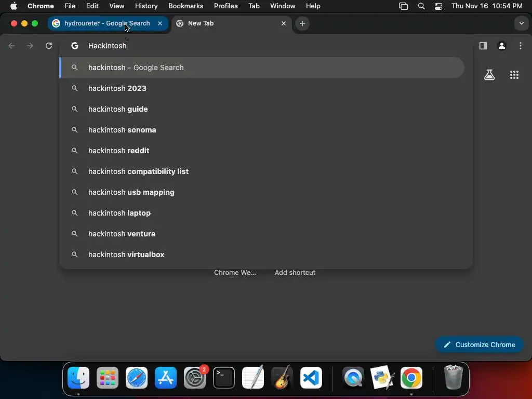Image resolution: width=532 pixels, height=399 pixels.
Task: Click Customize Chrome button
Action: [x=478, y=345]
